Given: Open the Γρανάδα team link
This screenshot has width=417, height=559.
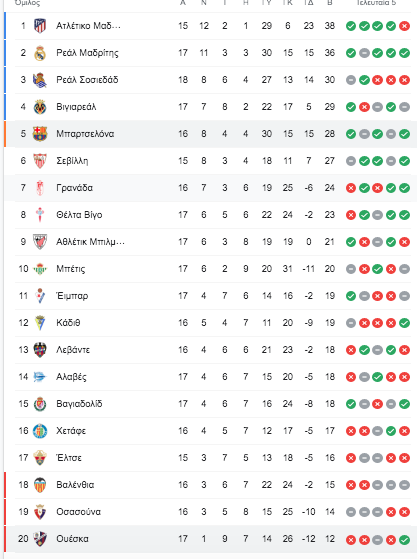Looking at the screenshot, I should click(74, 188).
